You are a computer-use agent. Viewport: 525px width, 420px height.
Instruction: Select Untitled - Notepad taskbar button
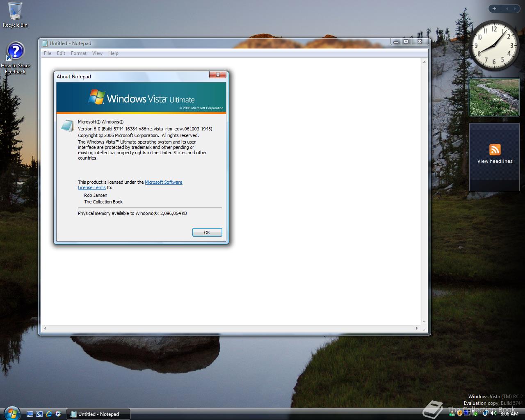pyautogui.click(x=98, y=414)
